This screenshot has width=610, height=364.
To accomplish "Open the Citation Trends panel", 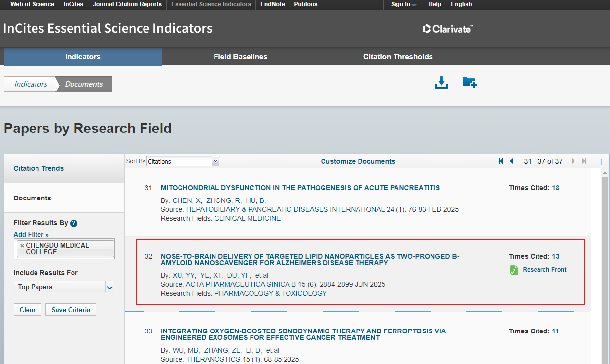I will tap(39, 168).
